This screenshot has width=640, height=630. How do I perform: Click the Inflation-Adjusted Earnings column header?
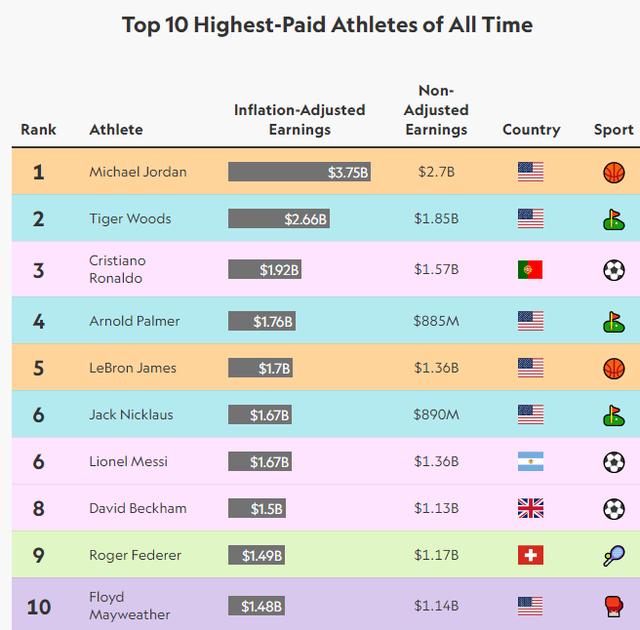pyautogui.click(x=300, y=120)
